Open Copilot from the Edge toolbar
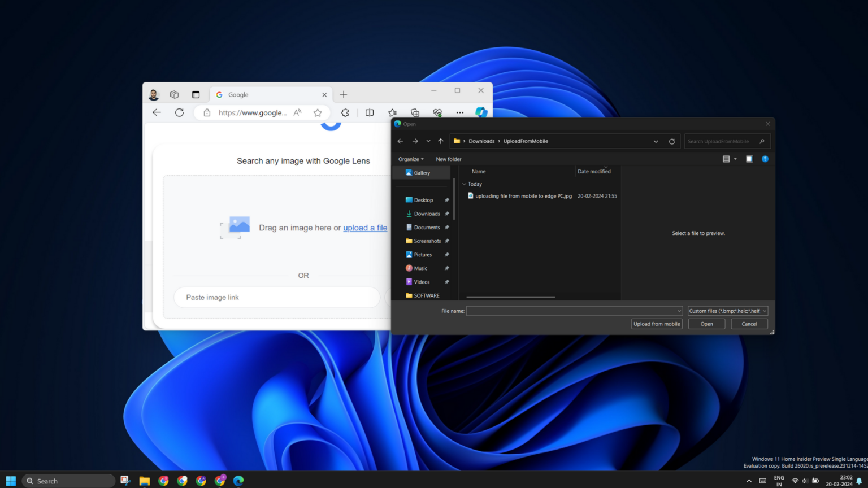 pos(481,112)
